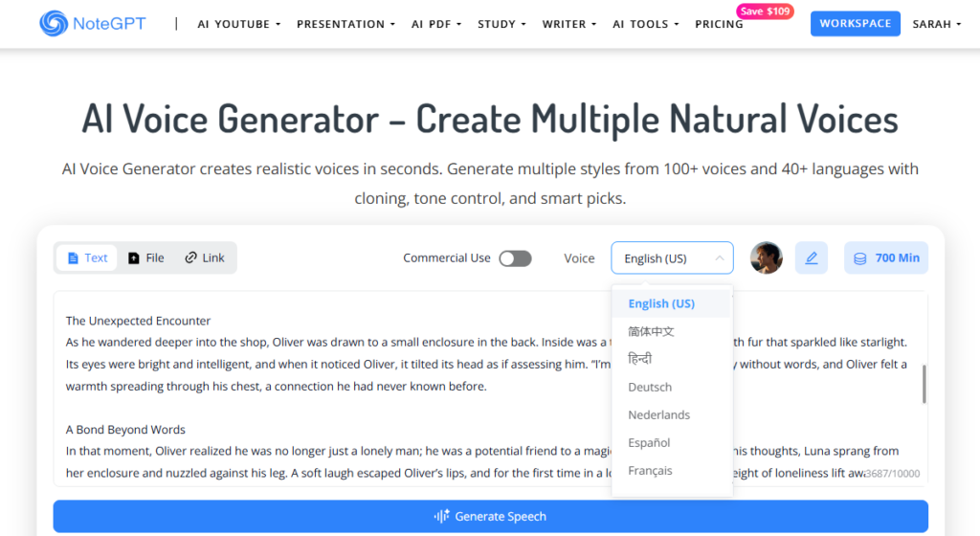This screenshot has width=980, height=536.
Task: Click the document icon on Text tab
Action: click(x=73, y=258)
